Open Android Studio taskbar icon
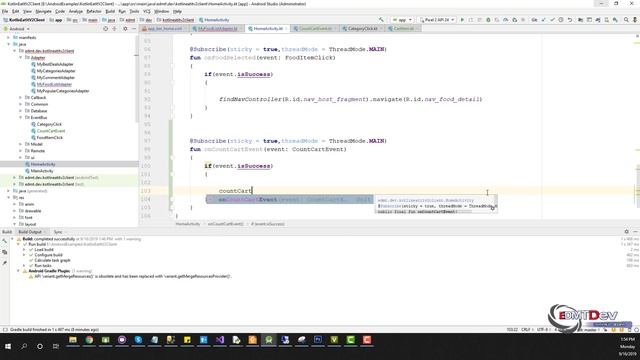 click(269, 340)
